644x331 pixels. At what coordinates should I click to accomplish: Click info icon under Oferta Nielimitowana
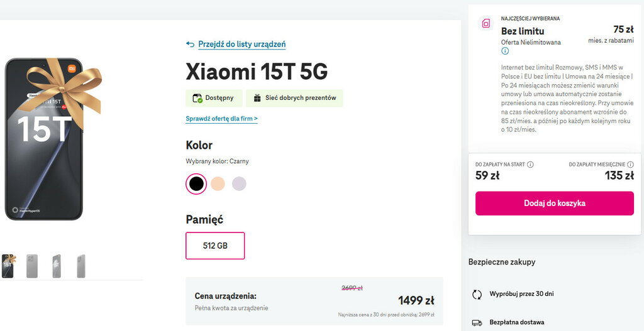coord(505,52)
